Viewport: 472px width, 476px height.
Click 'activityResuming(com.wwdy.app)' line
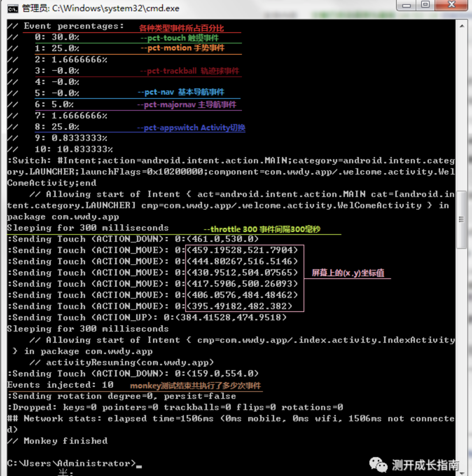point(122,362)
